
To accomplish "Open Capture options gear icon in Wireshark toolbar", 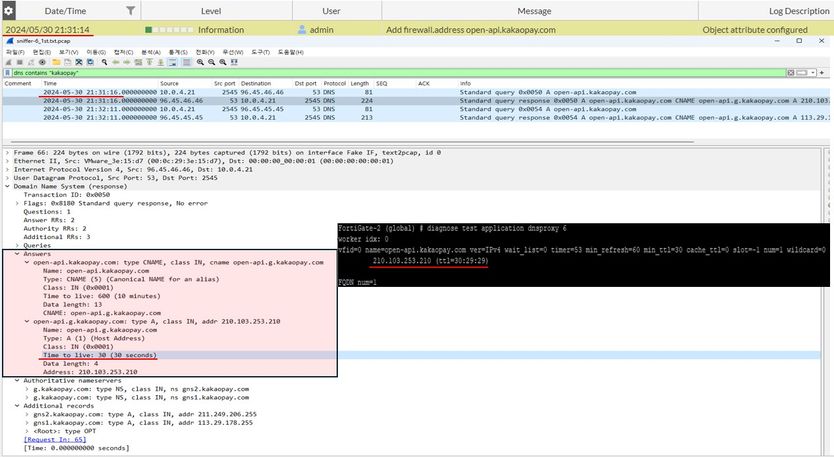I will click(42, 62).
